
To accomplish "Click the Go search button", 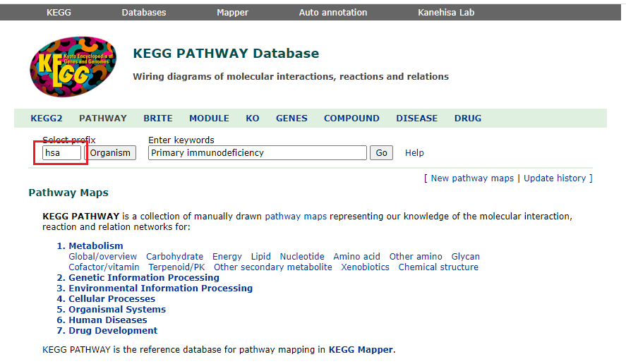I will [x=381, y=153].
